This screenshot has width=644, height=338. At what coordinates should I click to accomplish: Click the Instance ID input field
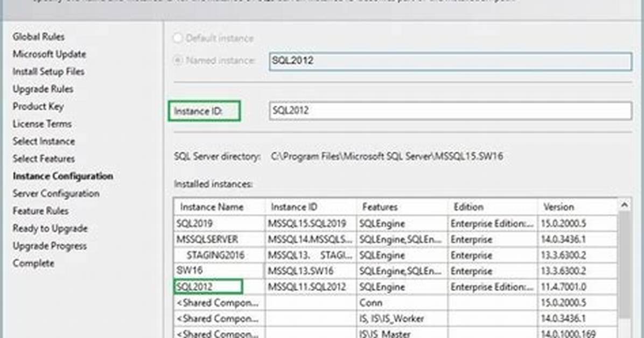coord(451,110)
